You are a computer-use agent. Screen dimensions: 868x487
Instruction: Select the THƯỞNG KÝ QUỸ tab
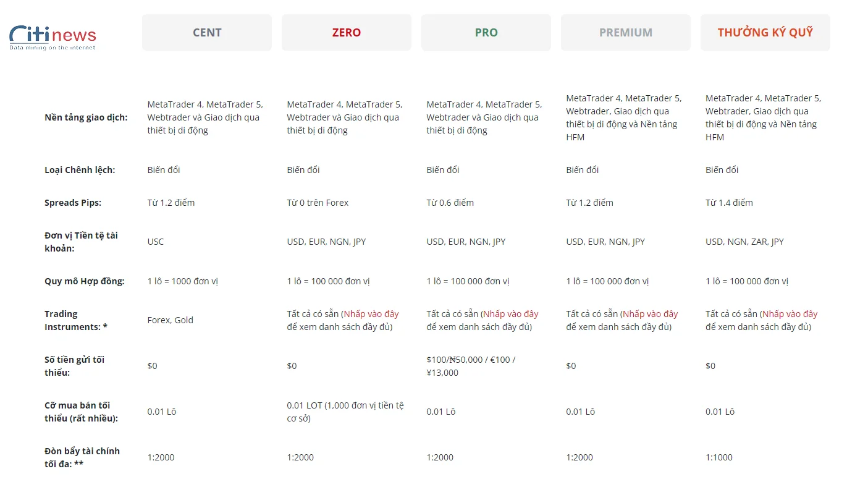click(765, 33)
